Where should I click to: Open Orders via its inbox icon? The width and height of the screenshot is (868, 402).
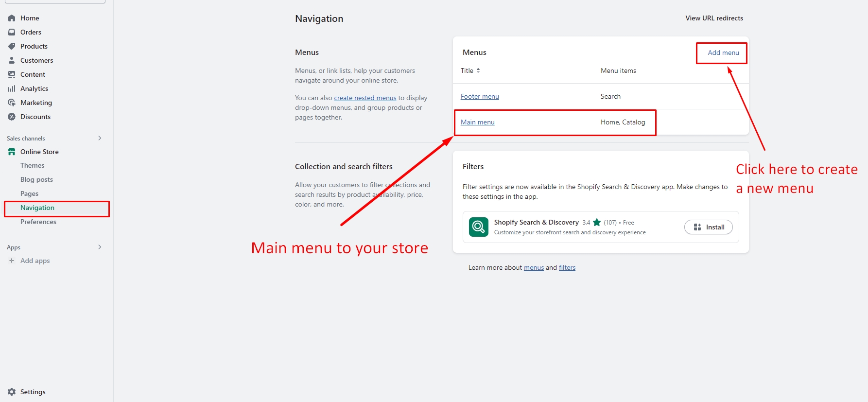[12, 32]
